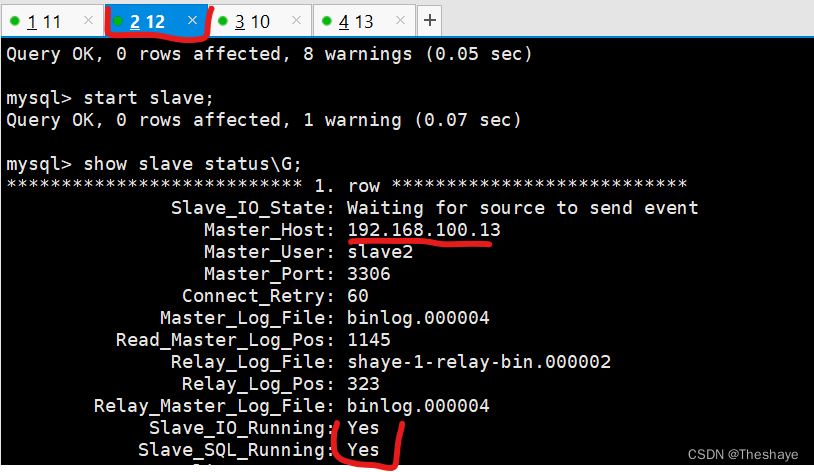Add a new session tab with plus button
The height and width of the screenshot is (472, 814).
429,21
